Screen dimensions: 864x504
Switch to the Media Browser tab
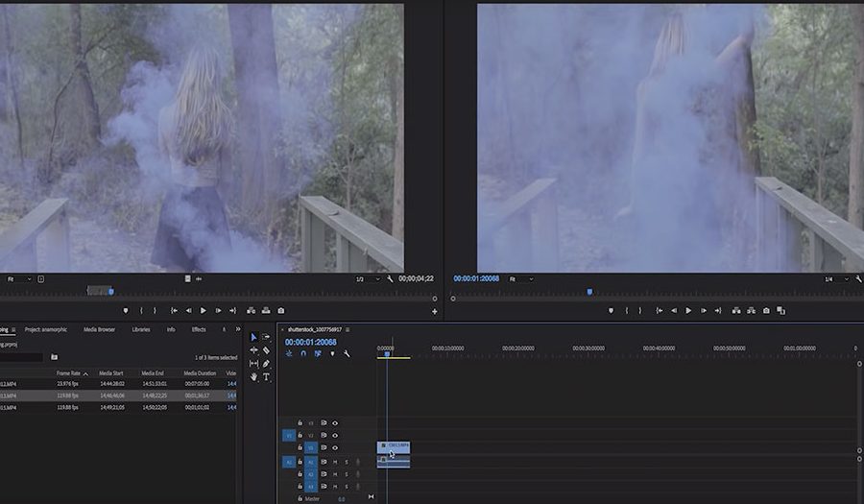click(x=99, y=329)
